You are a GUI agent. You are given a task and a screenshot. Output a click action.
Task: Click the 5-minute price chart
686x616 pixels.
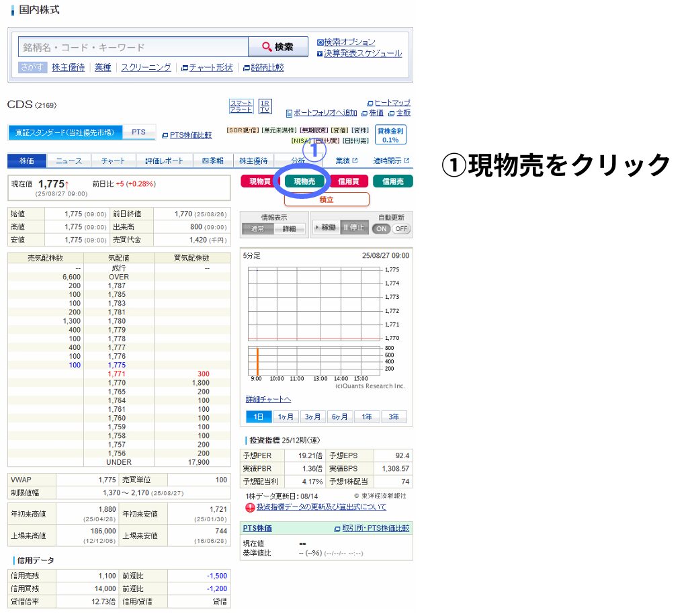coord(314,320)
